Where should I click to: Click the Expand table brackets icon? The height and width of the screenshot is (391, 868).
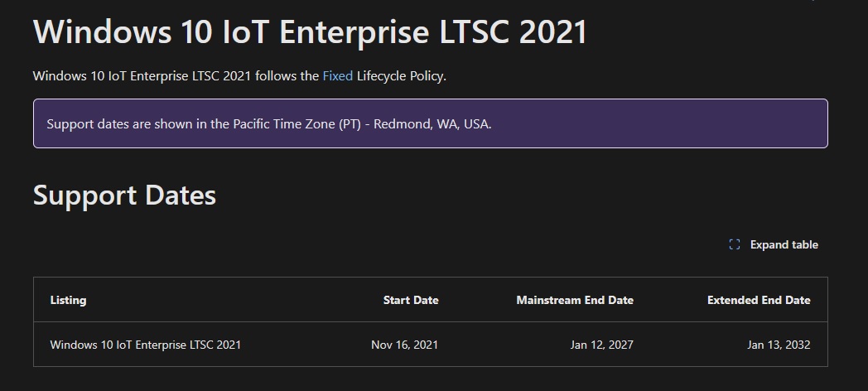click(734, 245)
